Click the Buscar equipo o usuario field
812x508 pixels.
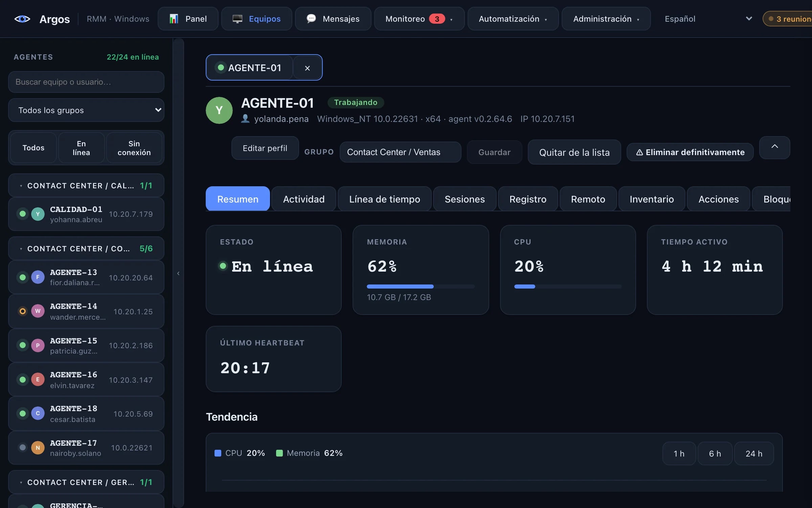(x=86, y=82)
